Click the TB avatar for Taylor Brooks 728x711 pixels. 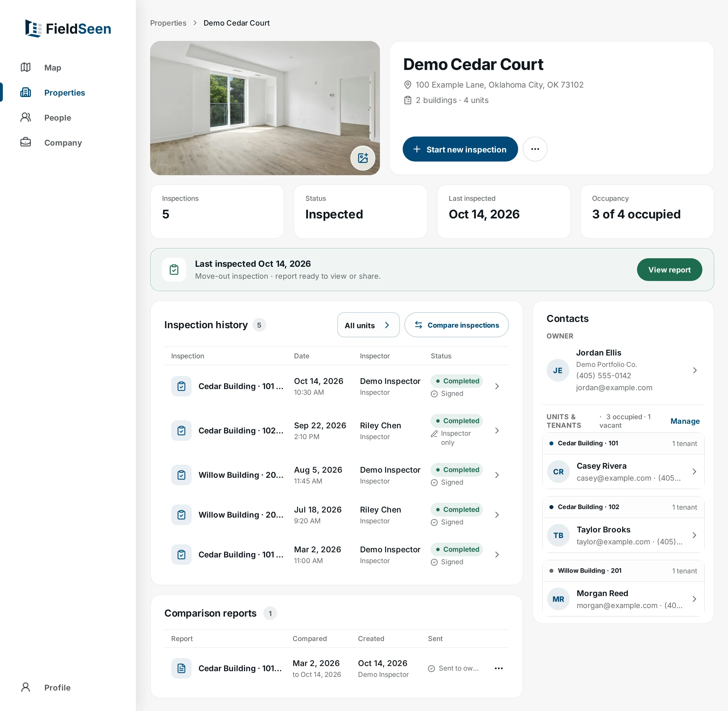pos(559,536)
